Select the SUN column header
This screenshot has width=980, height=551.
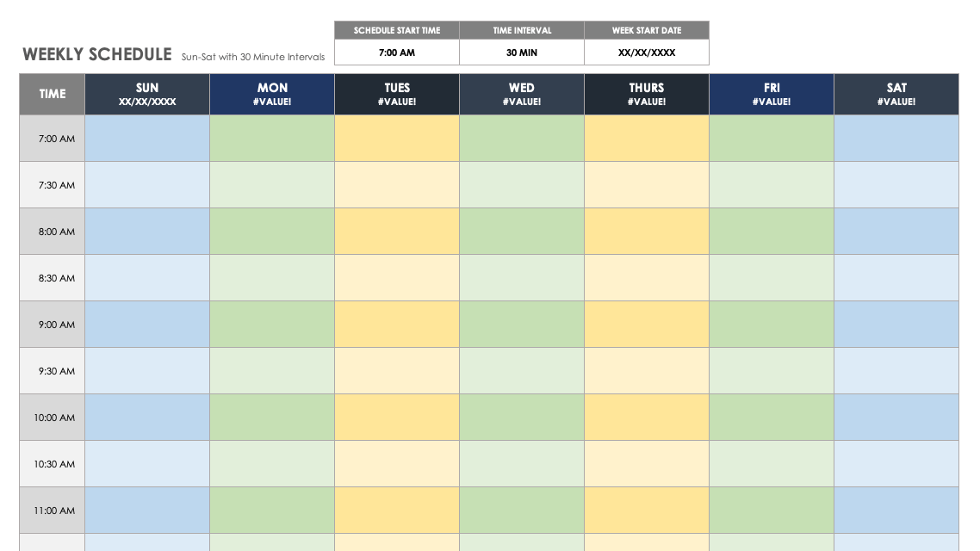[x=147, y=94]
